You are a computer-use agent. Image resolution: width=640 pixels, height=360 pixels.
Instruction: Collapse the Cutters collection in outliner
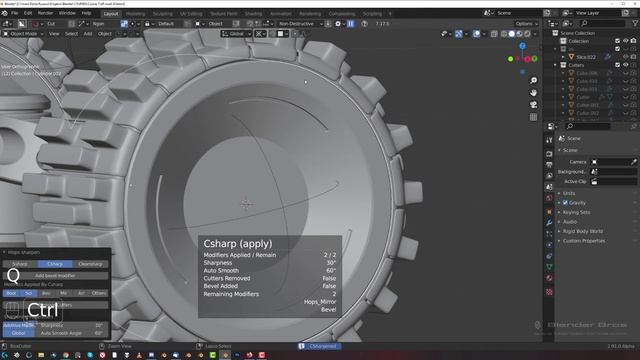555,65
